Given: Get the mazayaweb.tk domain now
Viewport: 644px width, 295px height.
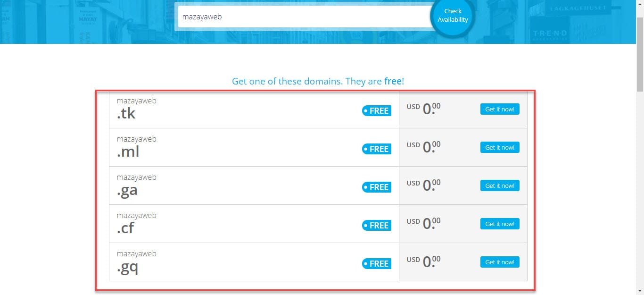Looking at the screenshot, I should (499, 110).
